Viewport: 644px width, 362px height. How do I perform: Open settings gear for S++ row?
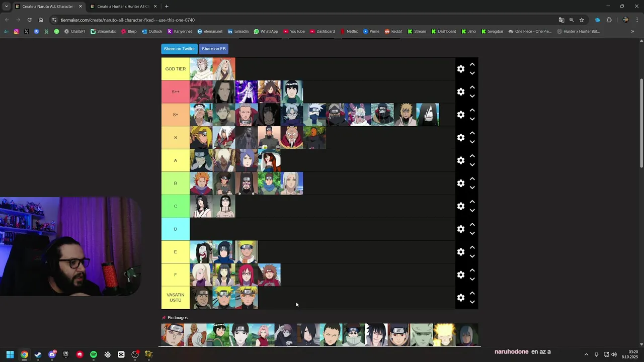click(461, 92)
